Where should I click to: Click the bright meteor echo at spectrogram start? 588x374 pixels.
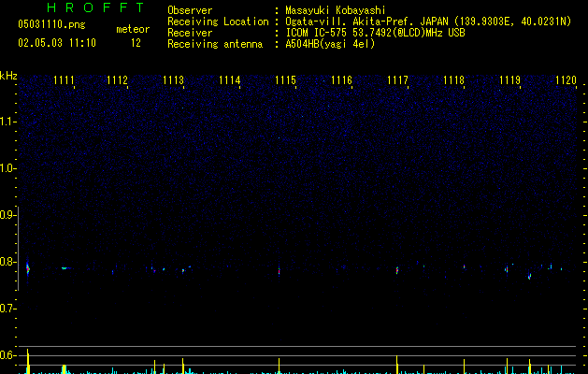tap(27, 269)
